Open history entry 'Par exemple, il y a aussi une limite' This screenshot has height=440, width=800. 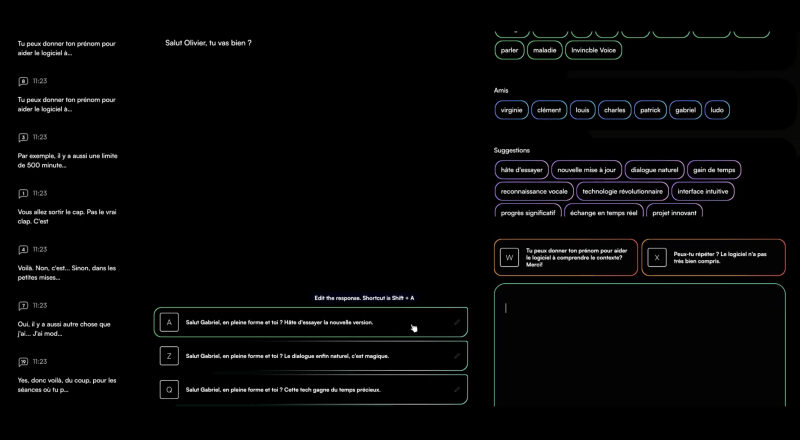(67, 160)
